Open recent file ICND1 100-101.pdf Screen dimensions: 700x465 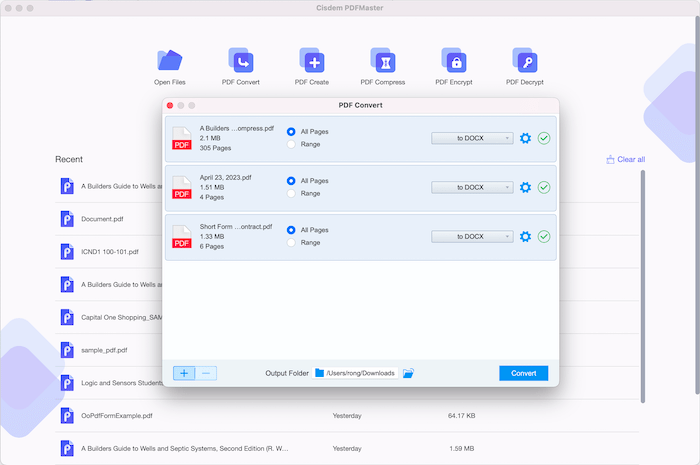[110, 252]
